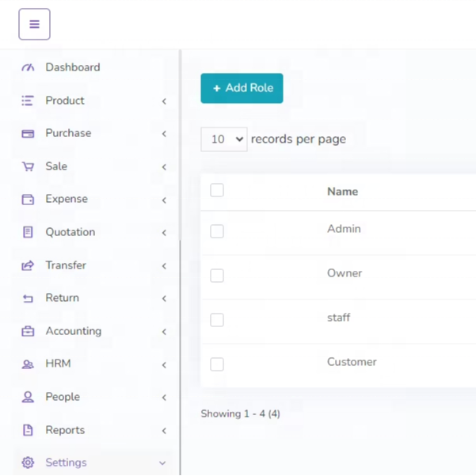Screen dimensions: 476x476
Task: Tick the checkbox for the Admin role
Action: (x=217, y=231)
